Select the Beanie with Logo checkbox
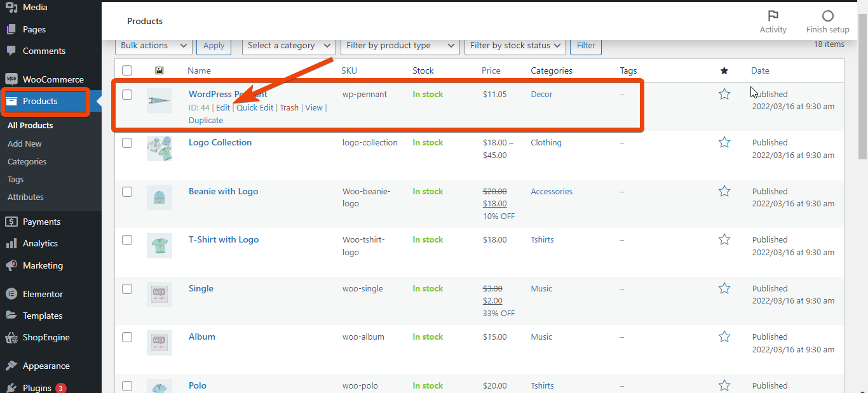 (x=127, y=192)
